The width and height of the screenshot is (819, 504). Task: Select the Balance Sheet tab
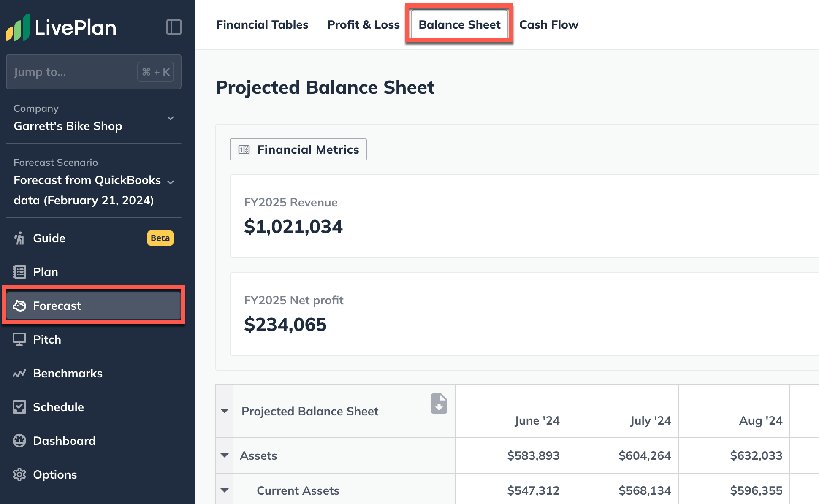[459, 24]
